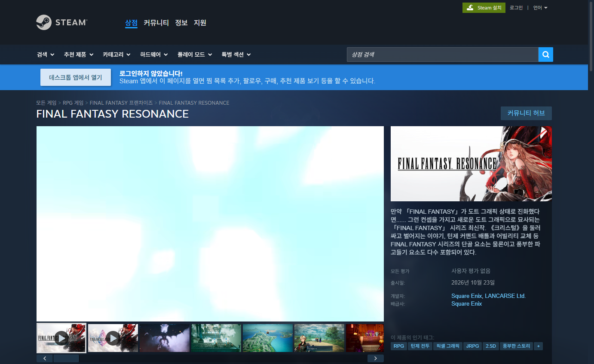This screenshot has width=594, height=364.
Task: Expand the 언어 language dropdown
Action: coord(540,8)
